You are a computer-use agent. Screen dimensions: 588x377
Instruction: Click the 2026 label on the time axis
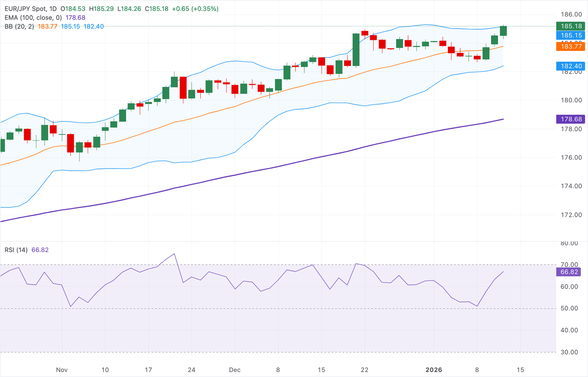pyautogui.click(x=434, y=370)
